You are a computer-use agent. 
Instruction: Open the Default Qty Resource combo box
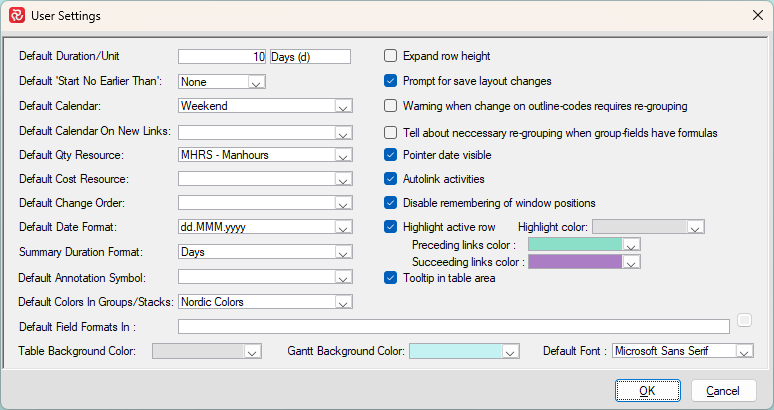[x=343, y=155]
